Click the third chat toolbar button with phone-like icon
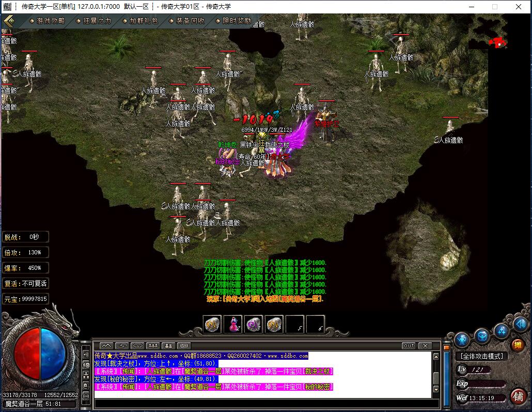Image resolution: width=532 pixels, height=412 pixels. coord(137,345)
